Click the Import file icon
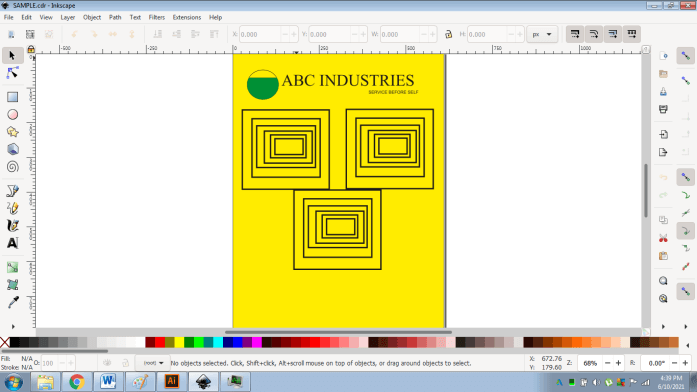This screenshot has height=392, width=697. (x=663, y=134)
